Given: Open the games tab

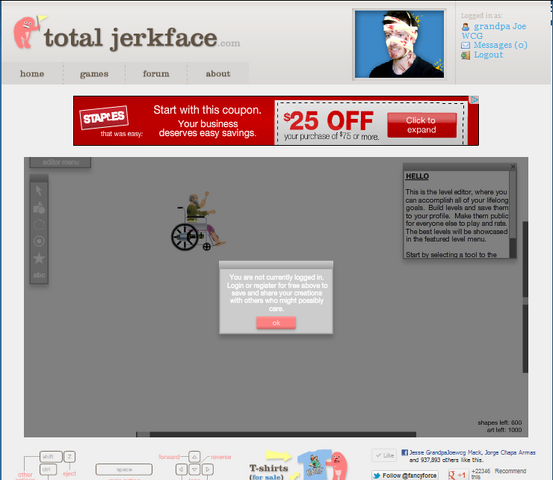Looking at the screenshot, I should 94,73.
